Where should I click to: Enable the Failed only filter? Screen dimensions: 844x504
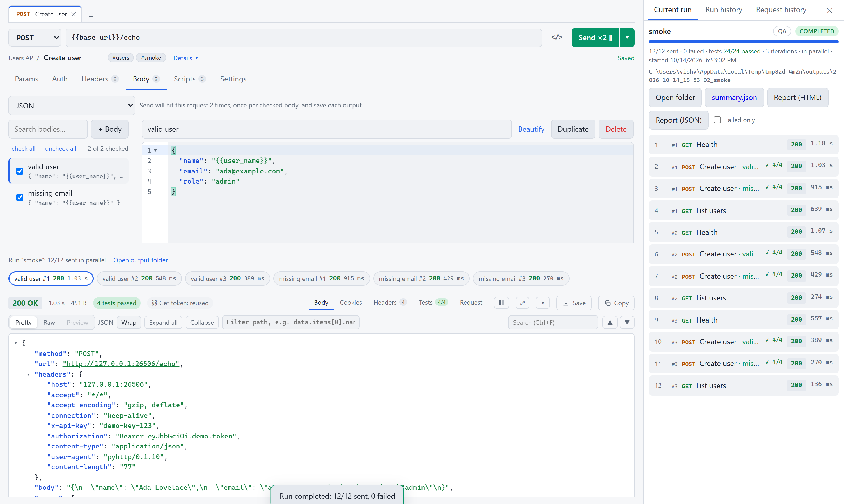tap(717, 120)
